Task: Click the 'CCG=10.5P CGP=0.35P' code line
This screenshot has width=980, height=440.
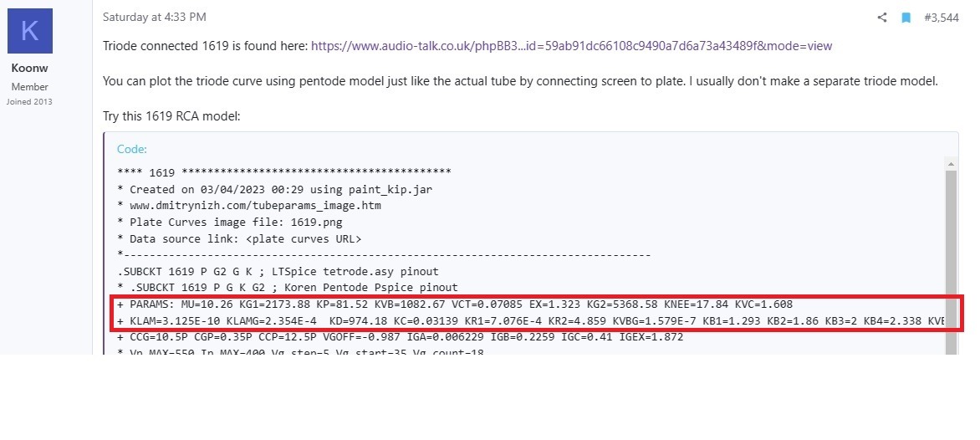Action: [400, 337]
